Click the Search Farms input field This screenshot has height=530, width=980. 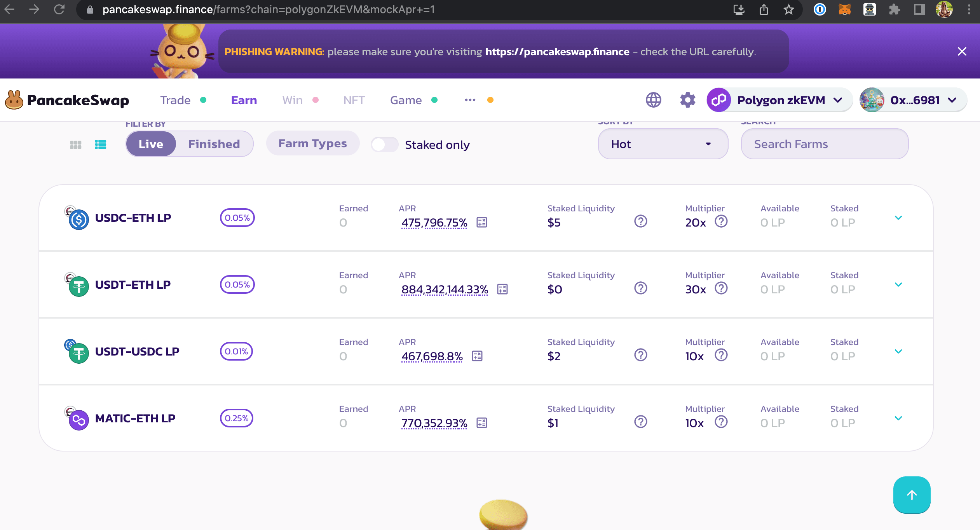[824, 144]
